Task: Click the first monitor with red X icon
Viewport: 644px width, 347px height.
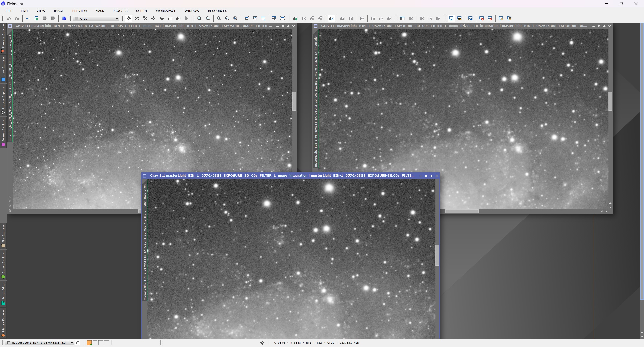Action: click(x=481, y=18)
